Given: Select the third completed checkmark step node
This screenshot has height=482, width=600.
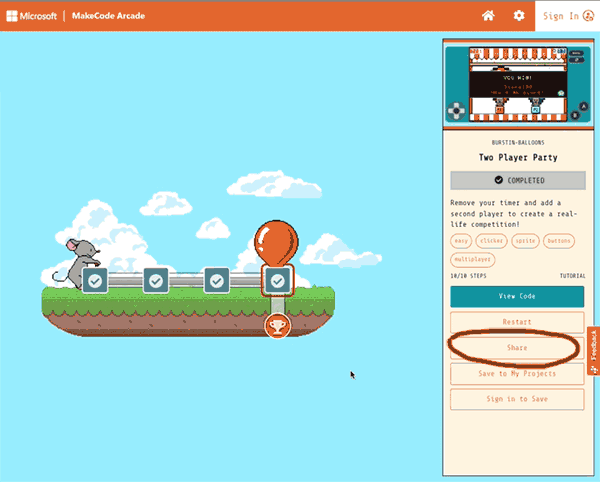Looking at the screenshot, I should pos(217,281).
